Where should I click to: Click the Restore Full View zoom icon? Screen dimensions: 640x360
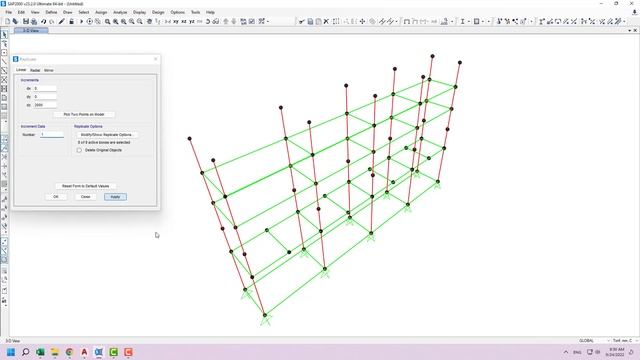[116, 21]
